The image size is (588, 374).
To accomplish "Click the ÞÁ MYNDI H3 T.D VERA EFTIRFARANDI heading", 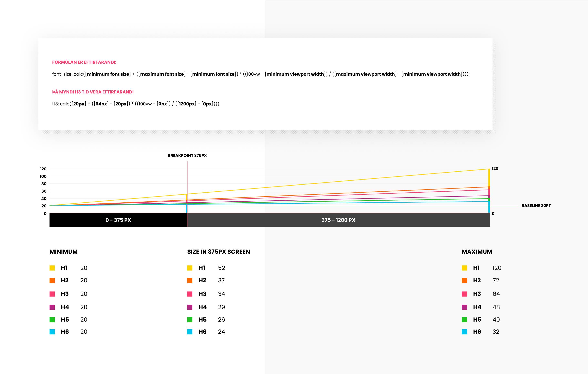I will 93,92.
